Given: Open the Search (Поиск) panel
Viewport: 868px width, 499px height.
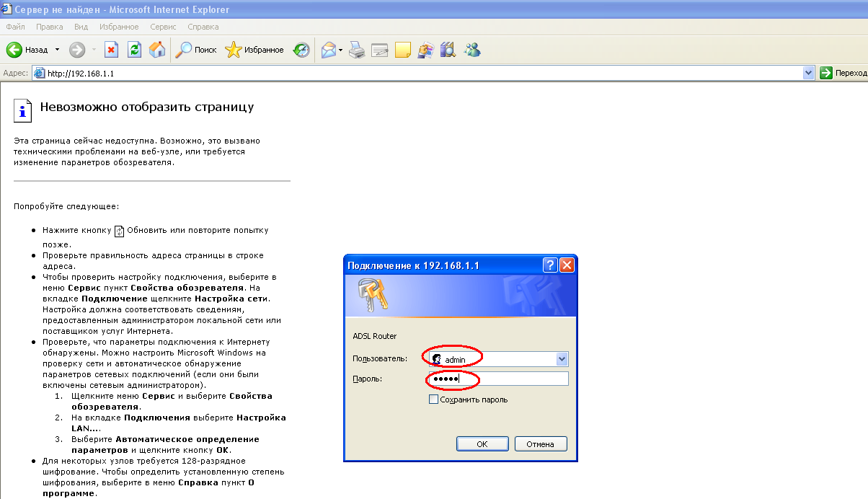Looking at the screenshot, I should tap(197, 50).
